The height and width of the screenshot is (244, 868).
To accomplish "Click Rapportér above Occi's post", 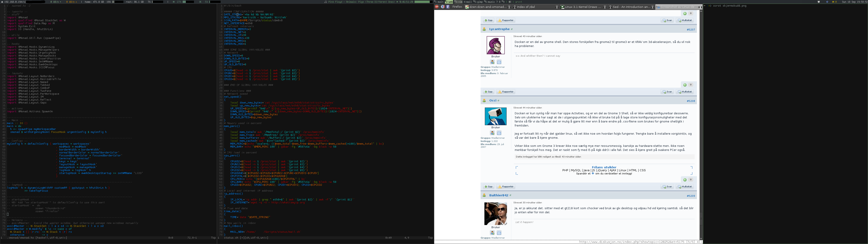I will pos(506,92).
